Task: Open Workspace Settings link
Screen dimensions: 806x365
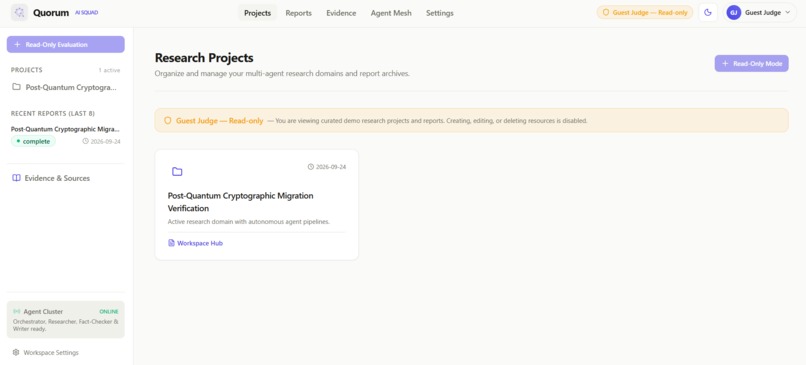Action: coord(51,353)
